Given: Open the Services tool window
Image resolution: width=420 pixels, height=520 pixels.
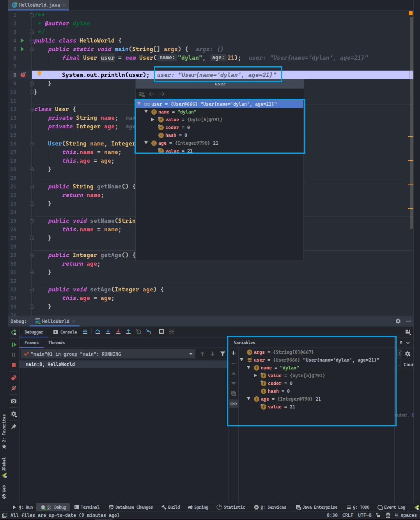Looking at the screenshot, I should point(270,507).
